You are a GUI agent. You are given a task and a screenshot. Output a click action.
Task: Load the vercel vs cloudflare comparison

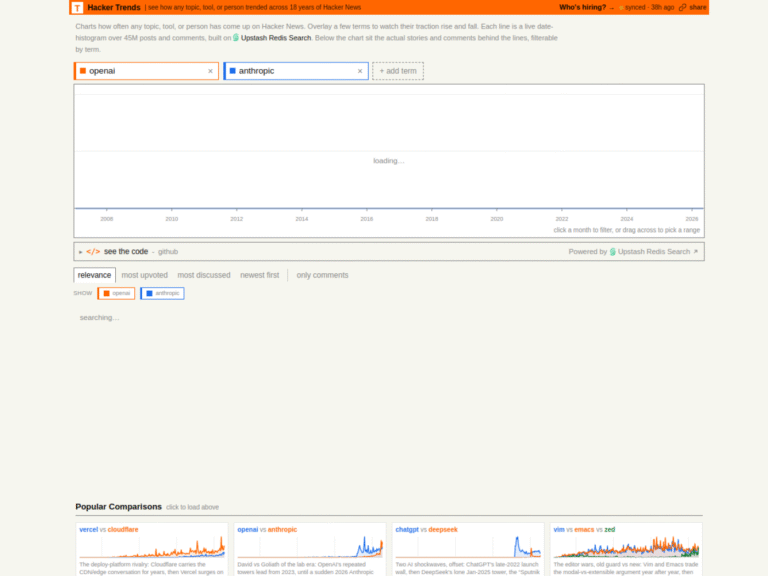click(152, 550)
